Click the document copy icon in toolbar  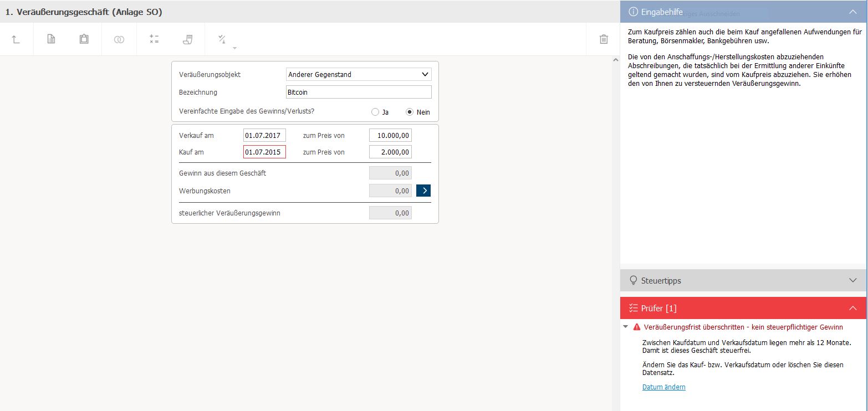(x=51, y=39)
